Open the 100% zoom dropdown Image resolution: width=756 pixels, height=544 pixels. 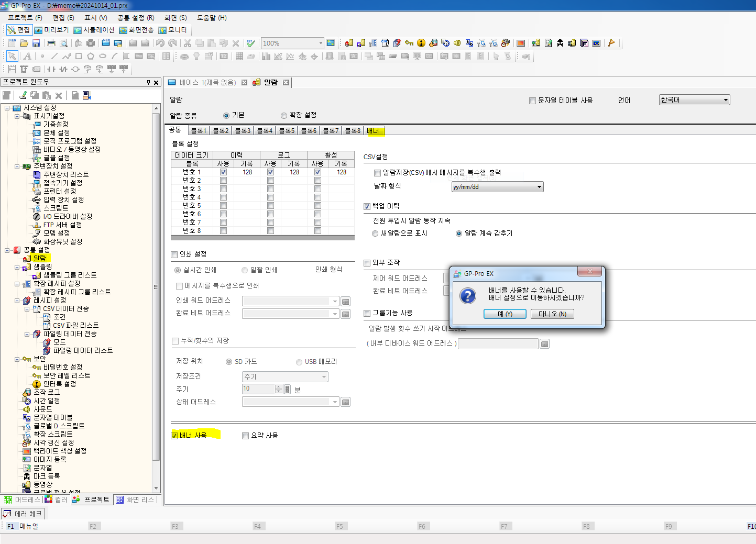coord(321,43)
